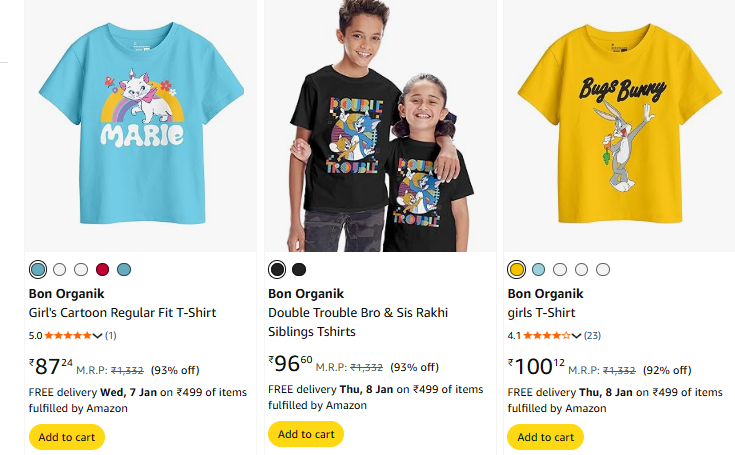Click the 4.1 star rating icons
This screenshot has width=735, height=455.
(546, 336)
